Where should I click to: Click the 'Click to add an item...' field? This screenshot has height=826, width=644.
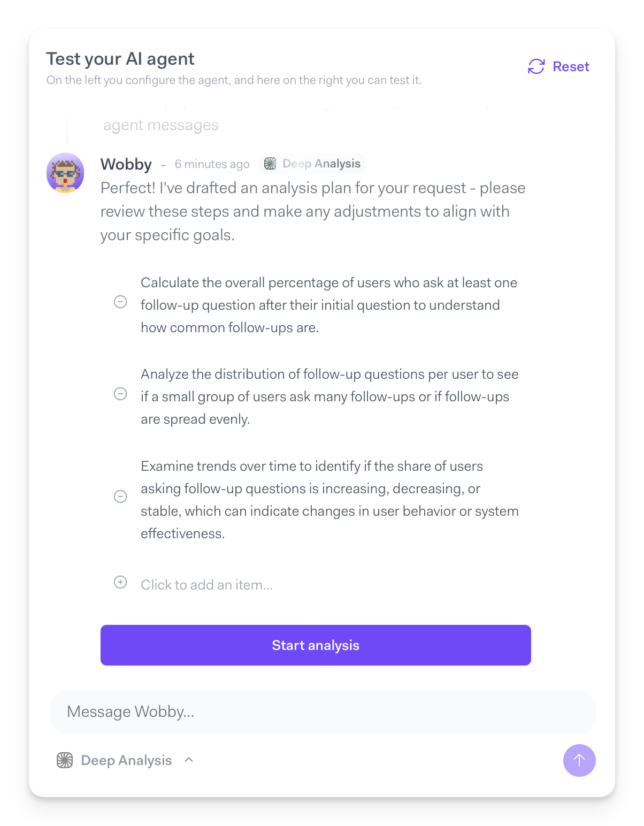click(206, 585)
